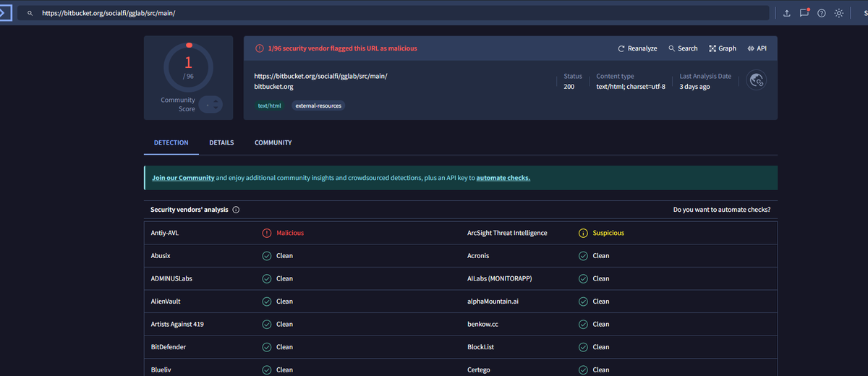Click the Malicious warning icon for Antiy-AVL

click(267, 233)
